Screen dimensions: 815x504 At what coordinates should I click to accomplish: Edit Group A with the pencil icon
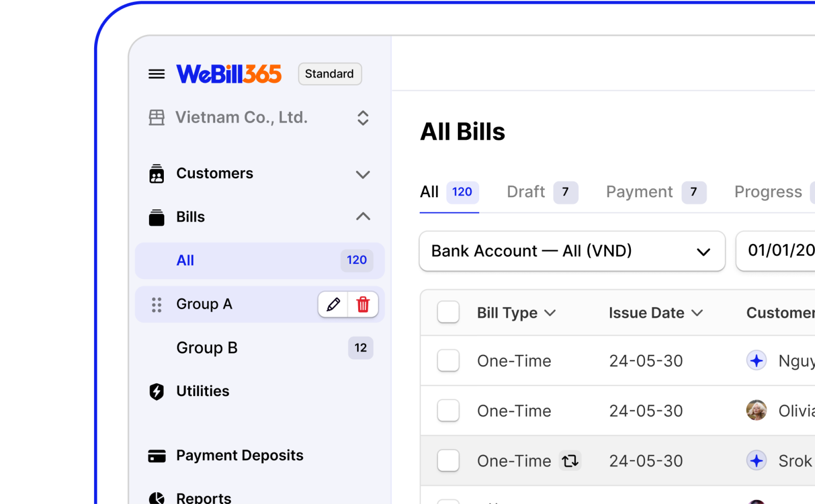pyautogui.click(x=333, y=304)
